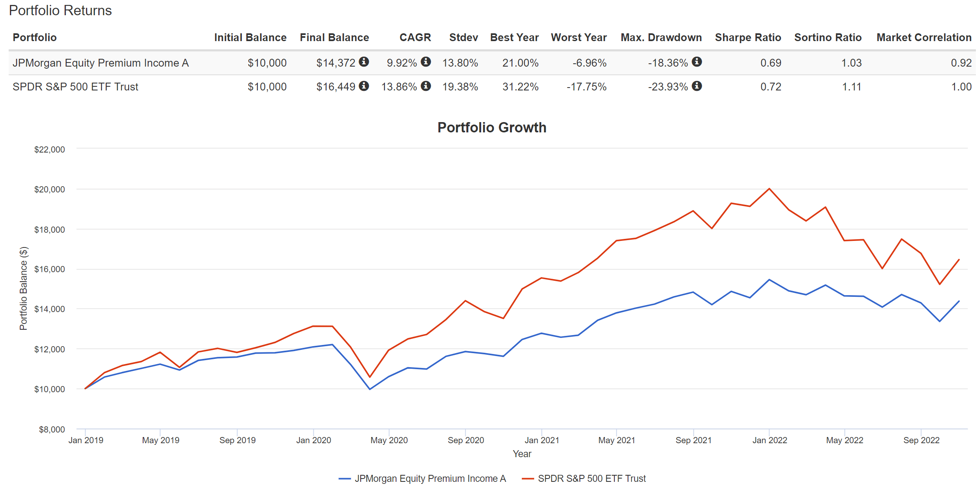Click the Sep 2022 x-axis label
This screenshot has width=980, height=488.
click(921, 440)
